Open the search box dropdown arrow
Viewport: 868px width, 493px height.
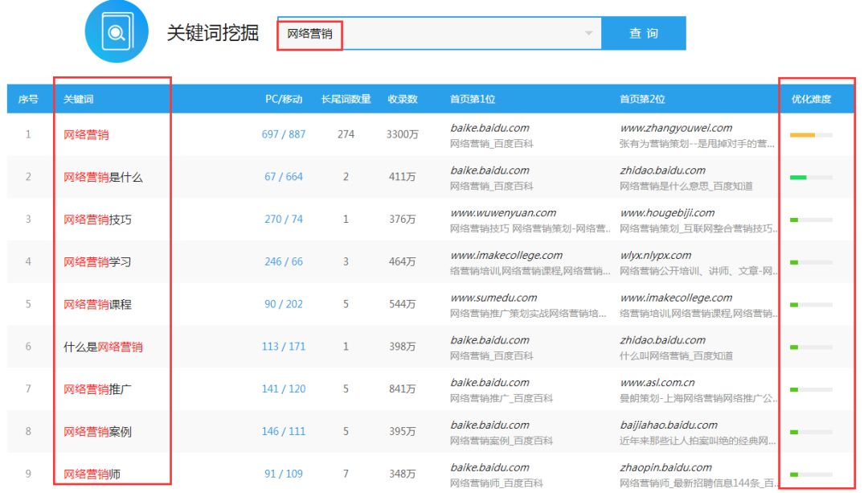pos(588,33)
